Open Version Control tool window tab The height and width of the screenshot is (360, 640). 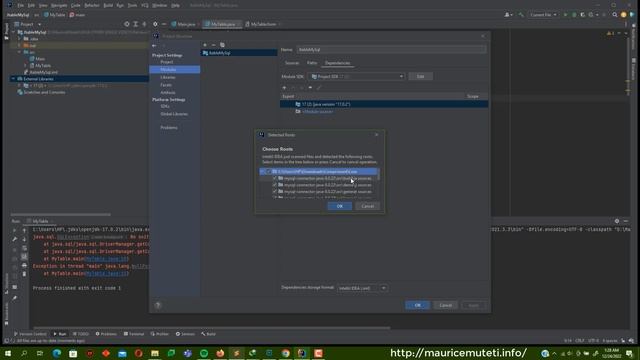(x=30, y=334)
